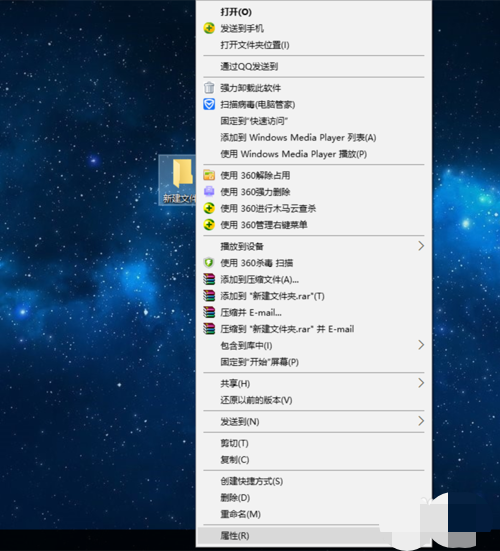Expand the 包含到库中(I) submenu arrow
This screenshot has width=500, height=551.
coord(421,345)
